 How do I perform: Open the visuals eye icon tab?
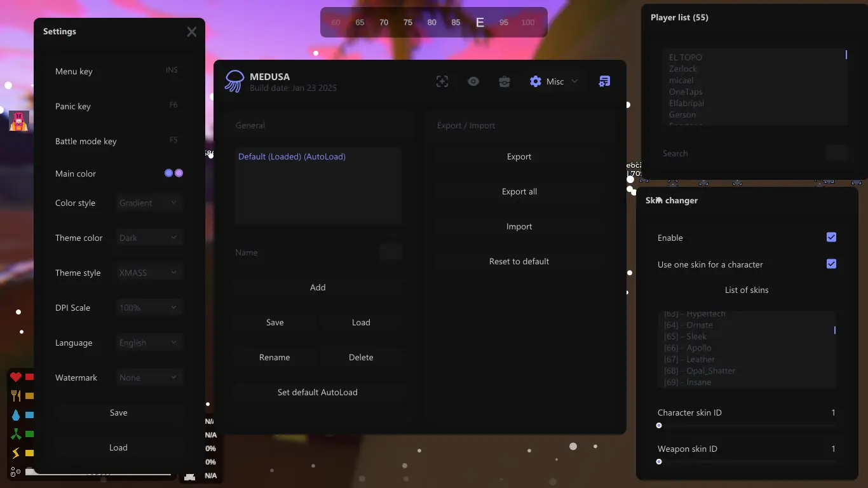(x=473, y=81)
